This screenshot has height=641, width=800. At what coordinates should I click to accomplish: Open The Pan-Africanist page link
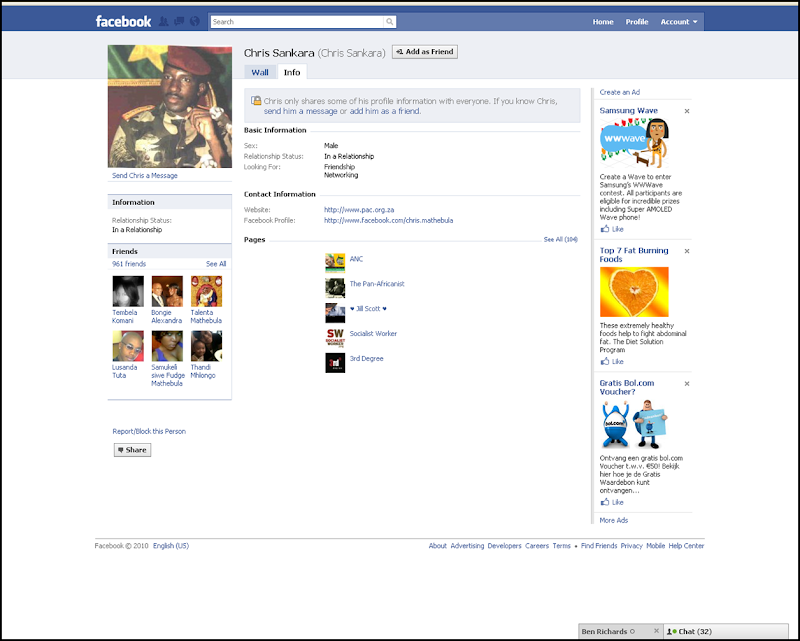pos(377,284)
